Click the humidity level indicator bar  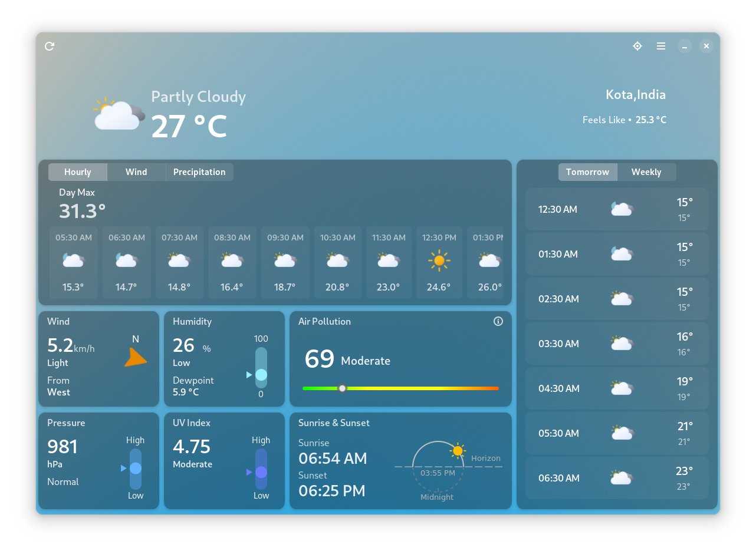coord(261,368)
